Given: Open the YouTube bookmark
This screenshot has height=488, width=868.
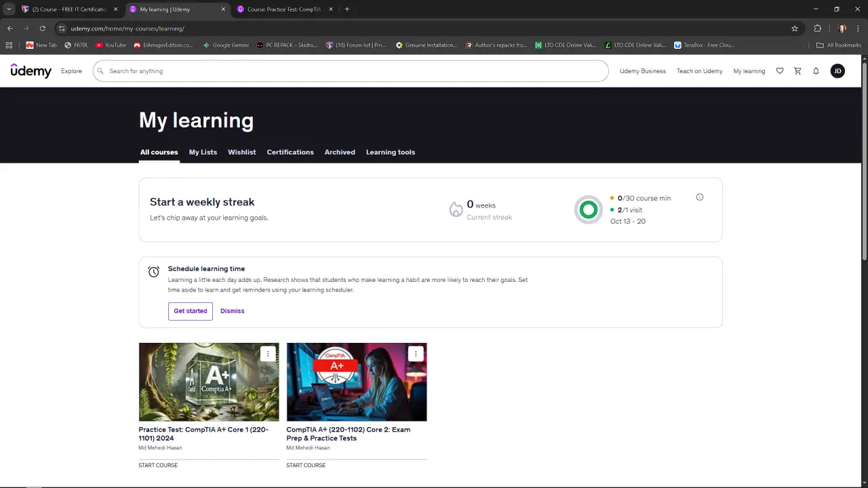Looking at the screenshot, I should 111,45.
